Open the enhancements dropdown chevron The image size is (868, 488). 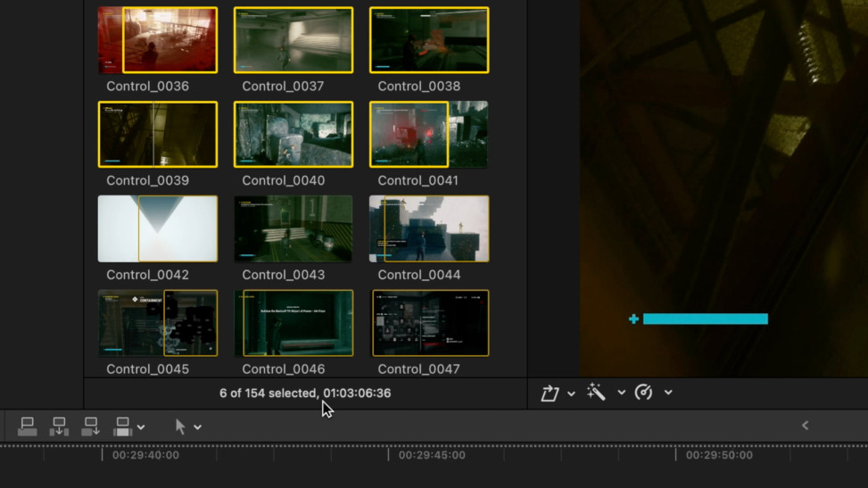[621, 393]
